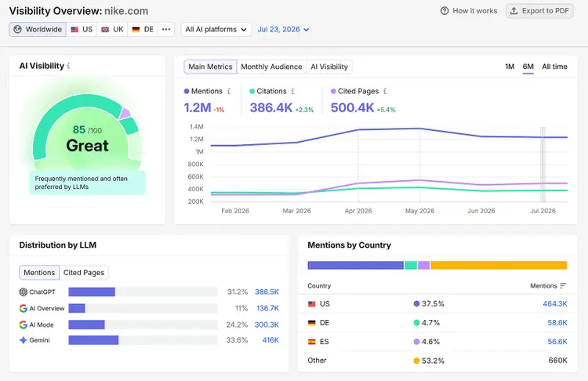The height and width of the screenshot is (381, 588).
Task: Click the Google icon beside AI Overview
Action: pyautogui.click(x=24, y=308)
